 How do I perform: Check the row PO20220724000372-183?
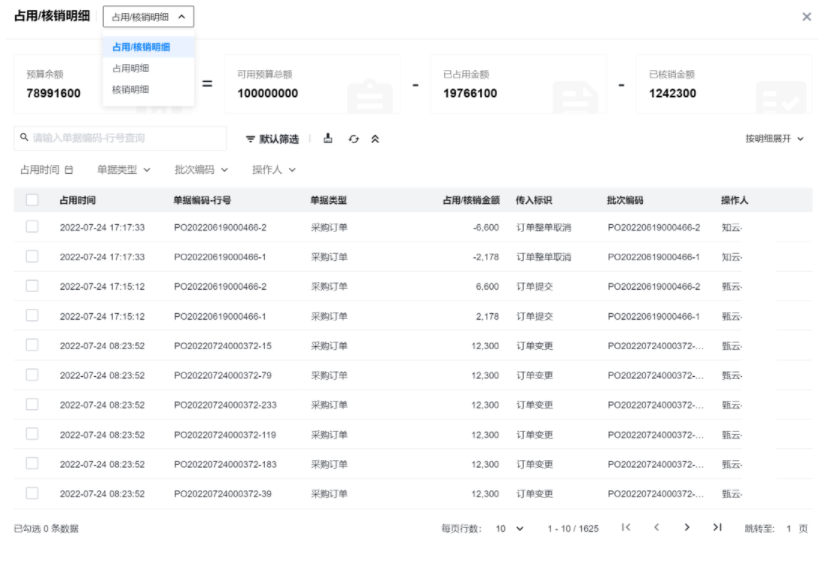click(x=32, y=463)
